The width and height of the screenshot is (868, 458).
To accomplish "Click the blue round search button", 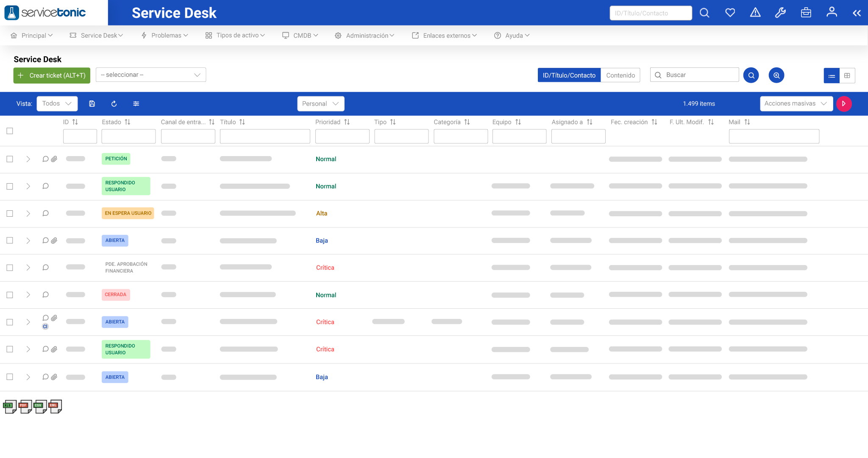I will [x=751, y=75].
